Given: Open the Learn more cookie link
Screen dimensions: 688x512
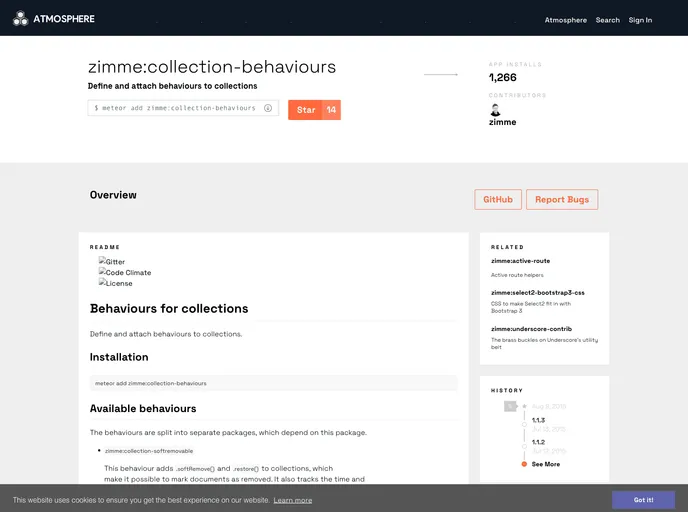Looking at the screenshot, I should (x=293, y=500).
